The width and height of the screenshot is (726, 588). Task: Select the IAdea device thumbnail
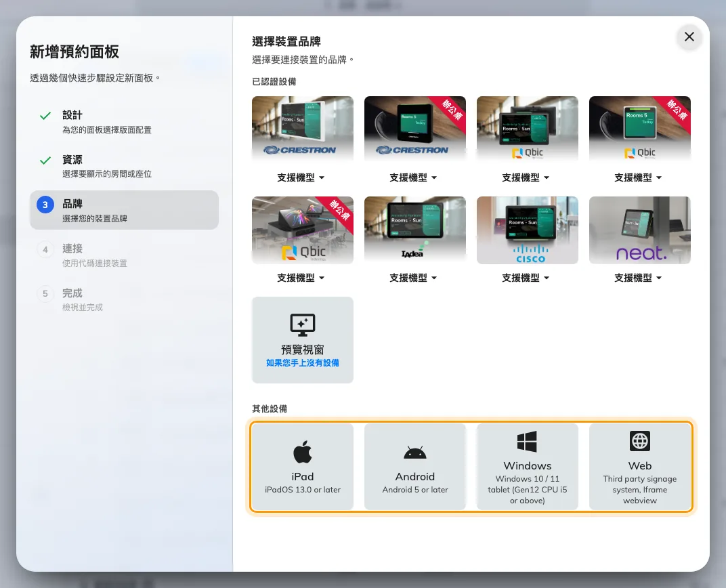click(415, 230)
